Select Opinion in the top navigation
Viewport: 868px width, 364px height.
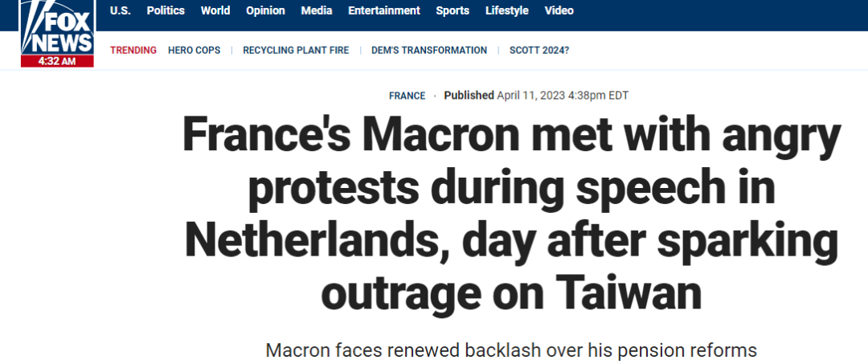[265, 10]
